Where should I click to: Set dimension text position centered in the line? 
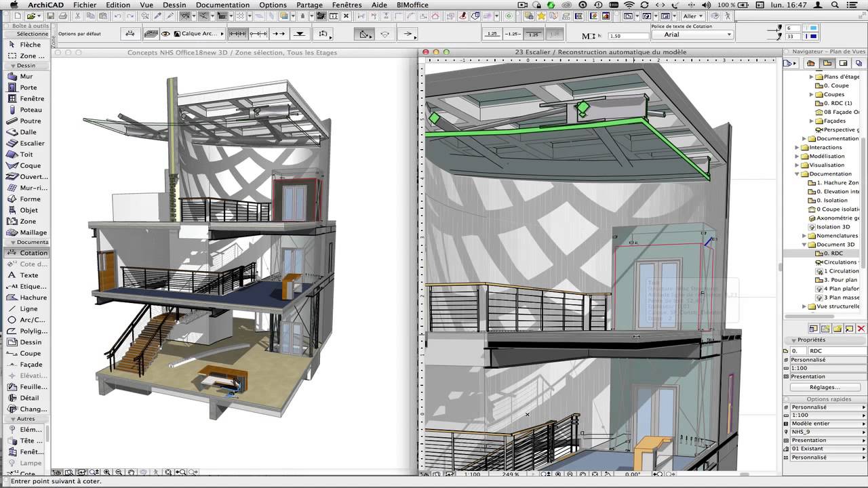513,34
